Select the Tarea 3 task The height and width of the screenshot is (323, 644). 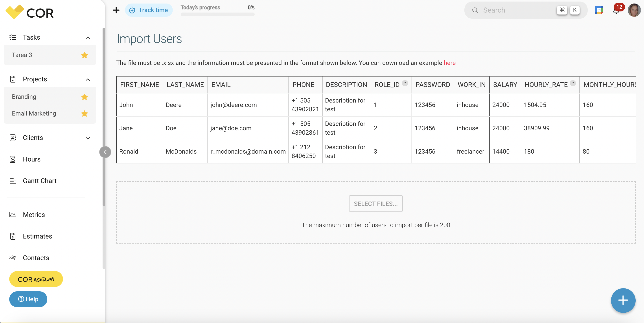click(22, 55)
